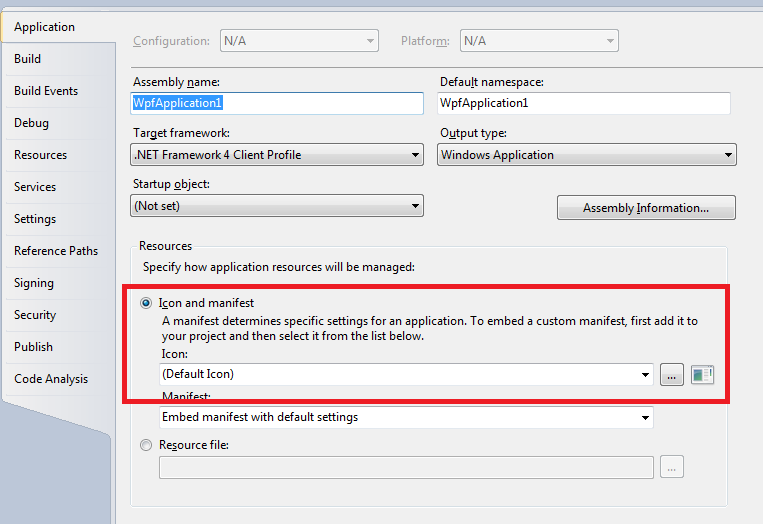Switch to the Build tab
Image resolution: width=763 pixels, height=524 pixels.
(x=27, y=59)
